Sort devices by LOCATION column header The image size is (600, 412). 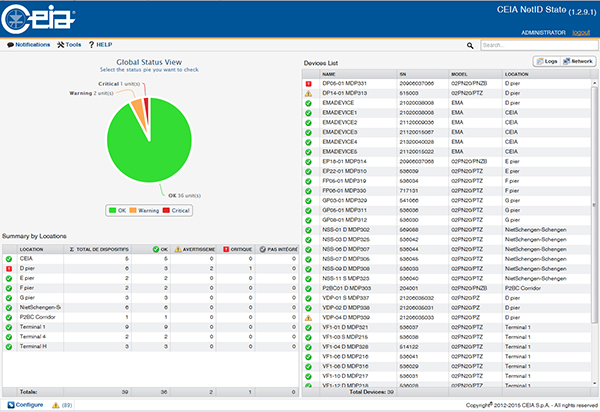tap(546, 74)
